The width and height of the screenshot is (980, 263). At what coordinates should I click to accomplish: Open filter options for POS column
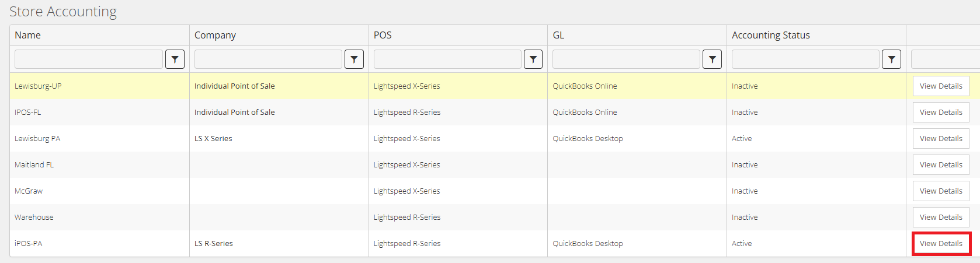[533, 59]
